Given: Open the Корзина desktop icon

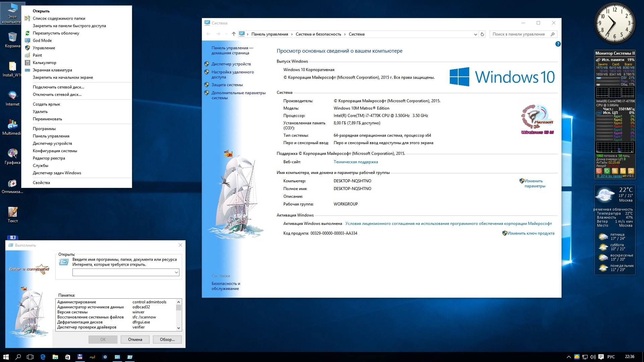Looking at the screenshot, I should (12, 40).
